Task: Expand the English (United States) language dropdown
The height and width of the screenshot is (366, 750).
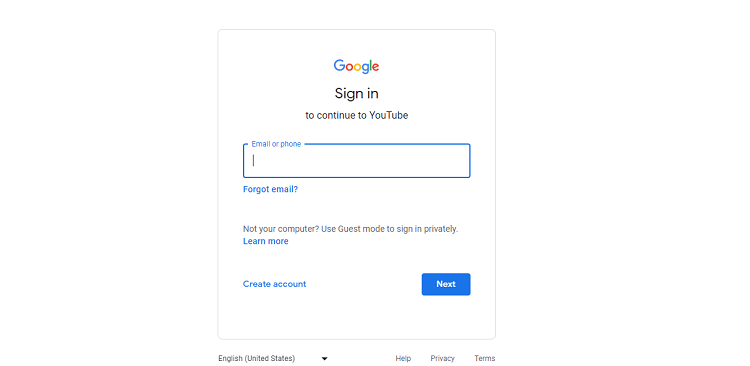Action: [273, 358]
